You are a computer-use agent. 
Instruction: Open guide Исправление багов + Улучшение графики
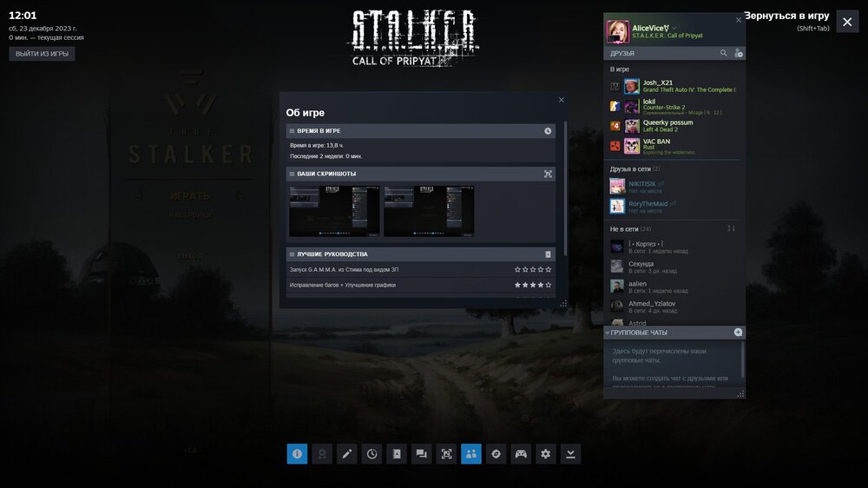[x=342, y=286]
